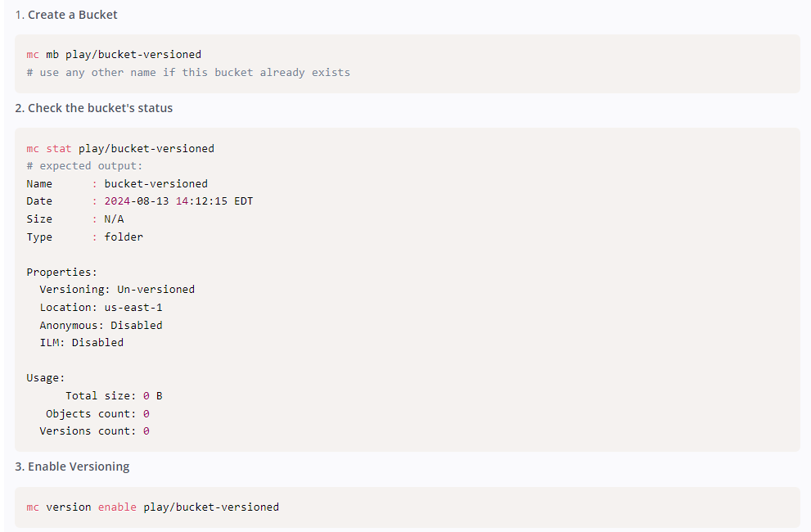Click the Type value "folder"
The height and width of the screenshot is (532, 811).
click(x=124, y=237)
